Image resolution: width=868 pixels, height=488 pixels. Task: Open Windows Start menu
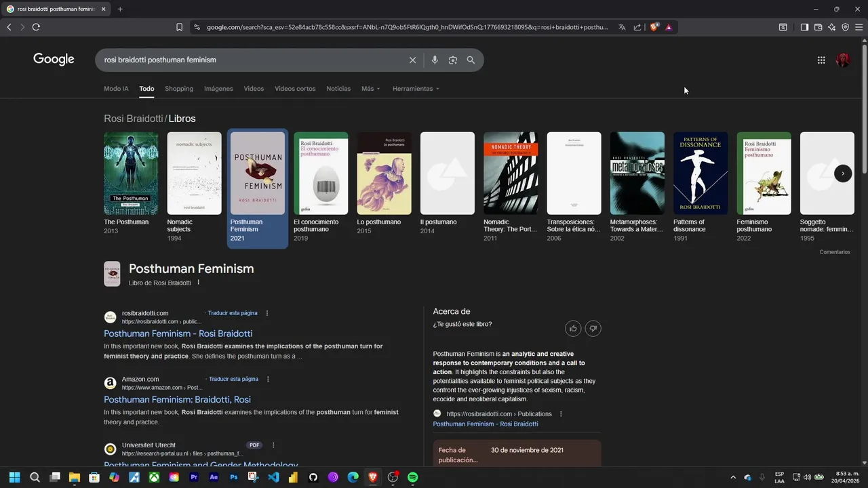coord(15,477)
